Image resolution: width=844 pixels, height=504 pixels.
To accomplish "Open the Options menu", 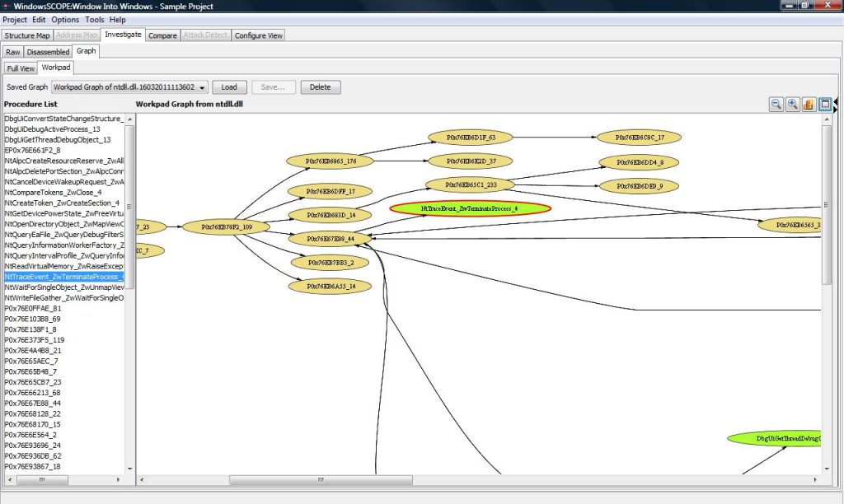I will [x=65, y=20].
